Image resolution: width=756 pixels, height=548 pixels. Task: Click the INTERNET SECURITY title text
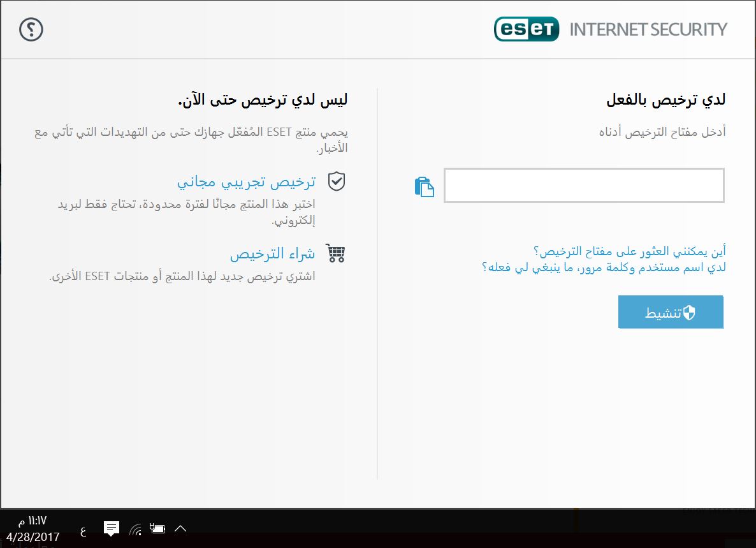[x=648, y=29]
